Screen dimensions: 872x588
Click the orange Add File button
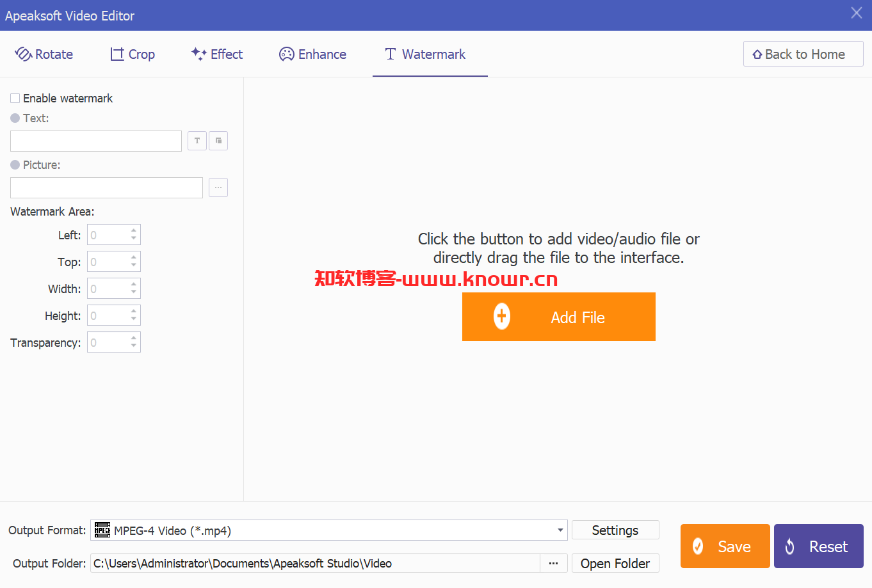(558, 317)
